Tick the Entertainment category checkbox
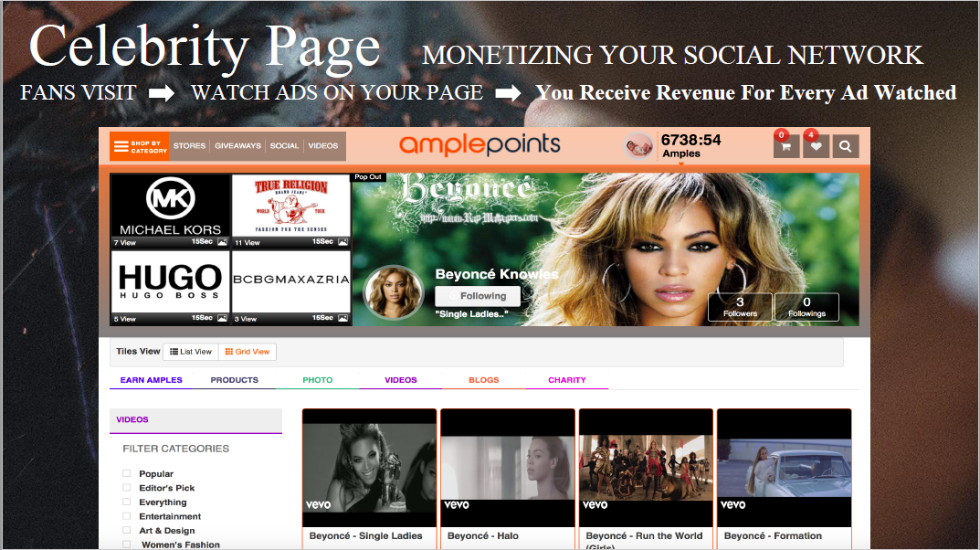This screenshot has width=980, height=550. pyautogui.click(x=127, y=516)
